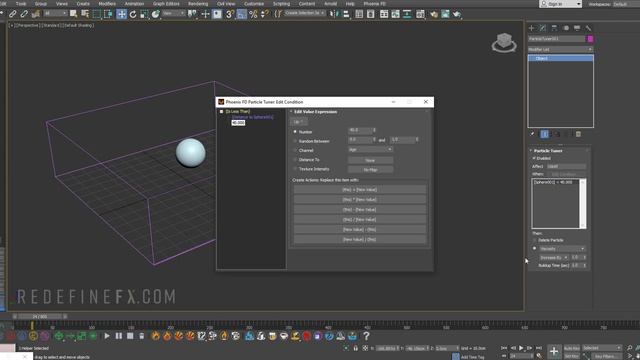
Task: Open the Animation menu
Action: pyautogui.click(x=134, y=4)
